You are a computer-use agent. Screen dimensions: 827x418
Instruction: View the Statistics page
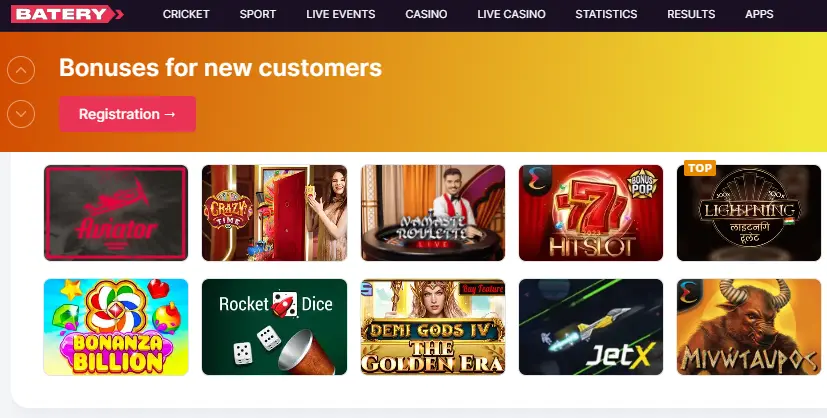click(607, 14)
